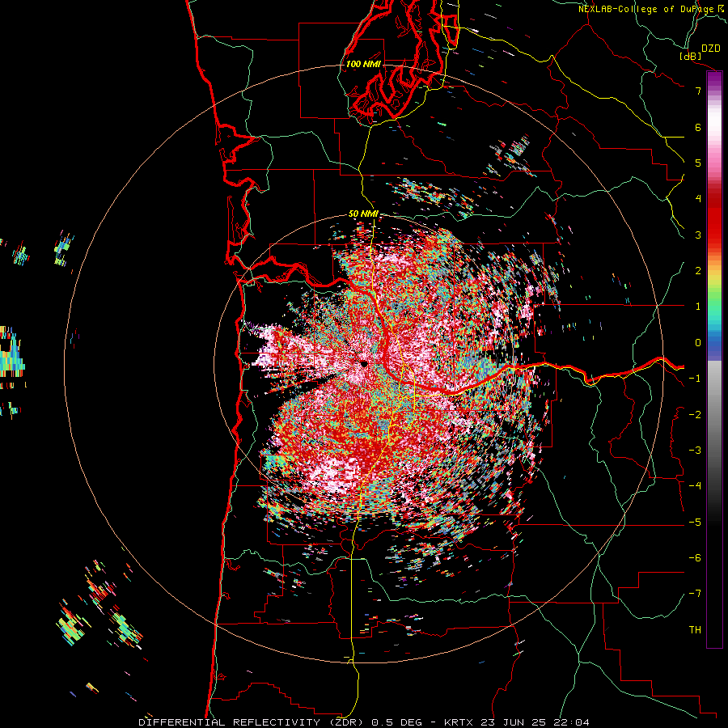Click the 2 value on the scale

coord(698,271)
